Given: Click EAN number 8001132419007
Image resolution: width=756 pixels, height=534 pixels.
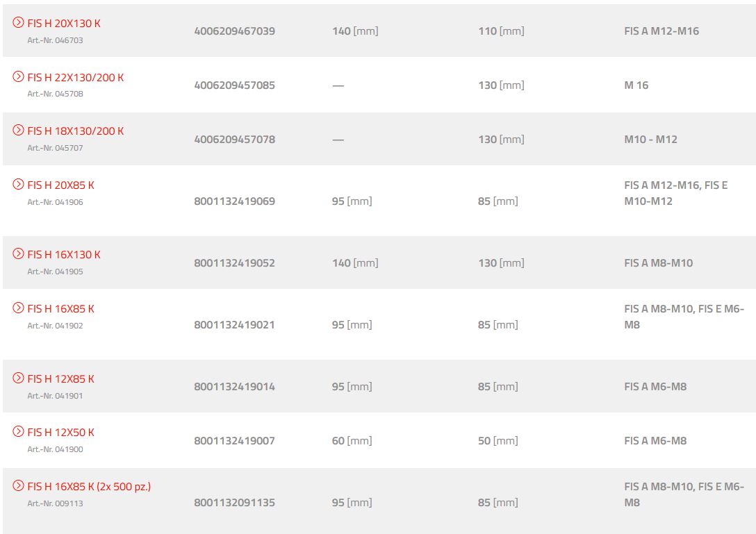Looking at the screenshot, I should [x=234, y=441].
